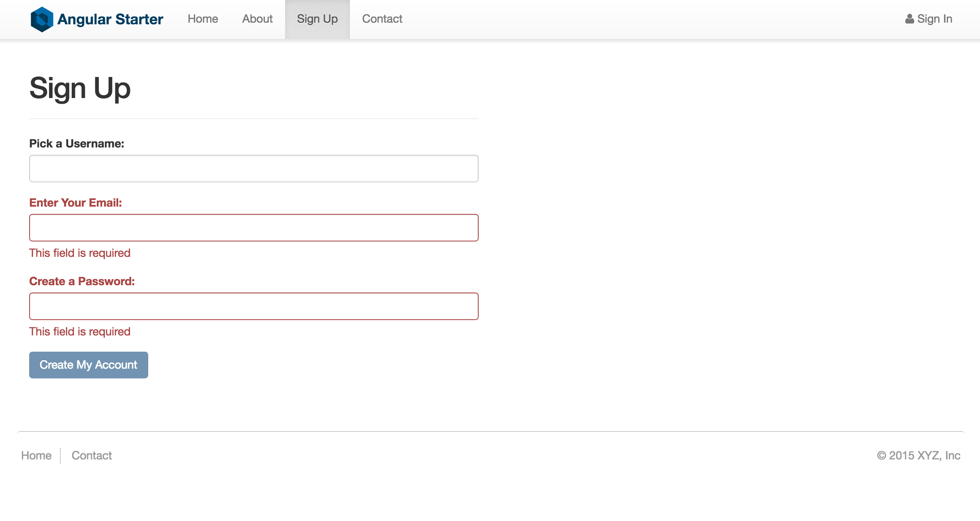Click the required error under the email field
Image resolution: width=980 pixels, height=521 pixels.
80,253
